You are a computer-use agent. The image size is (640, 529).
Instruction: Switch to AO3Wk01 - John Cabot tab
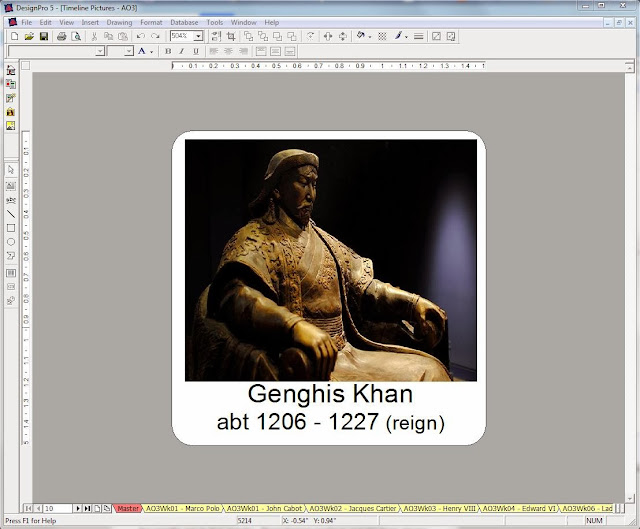[x=264, y=509]
